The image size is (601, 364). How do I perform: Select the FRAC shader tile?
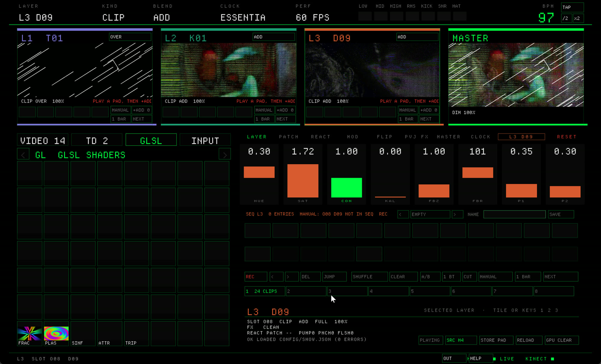pos(29,333)
